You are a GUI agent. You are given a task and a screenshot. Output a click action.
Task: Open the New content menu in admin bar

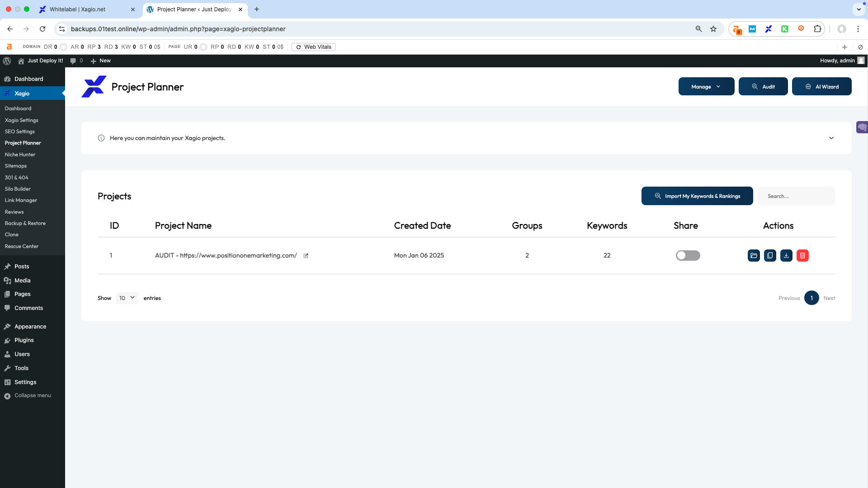point(100,61)
